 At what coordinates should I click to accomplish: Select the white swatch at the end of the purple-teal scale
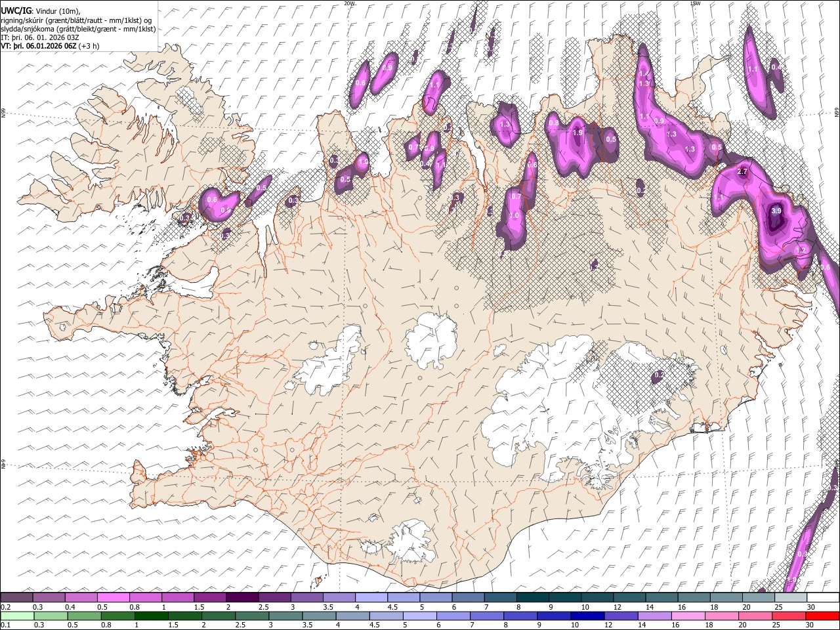[x=822, y=597]
